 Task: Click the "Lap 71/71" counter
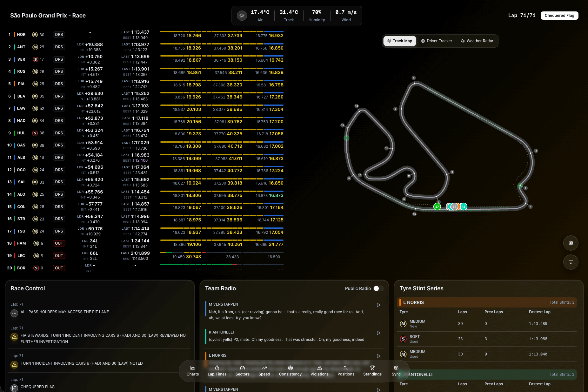522,16
